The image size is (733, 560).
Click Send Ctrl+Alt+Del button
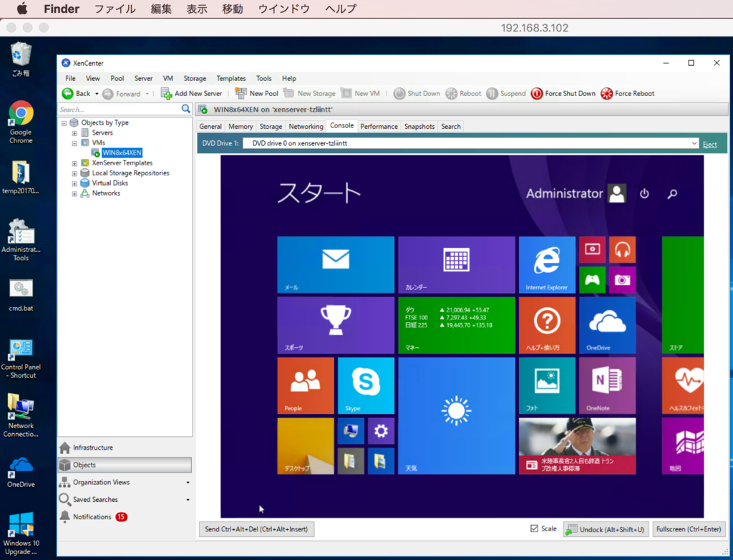click(256, 529)
